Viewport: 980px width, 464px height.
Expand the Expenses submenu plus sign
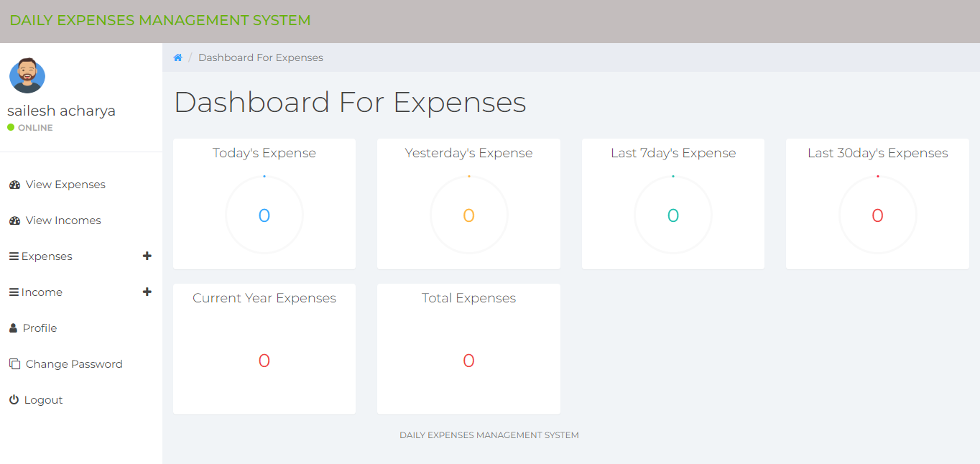(147, 256)
